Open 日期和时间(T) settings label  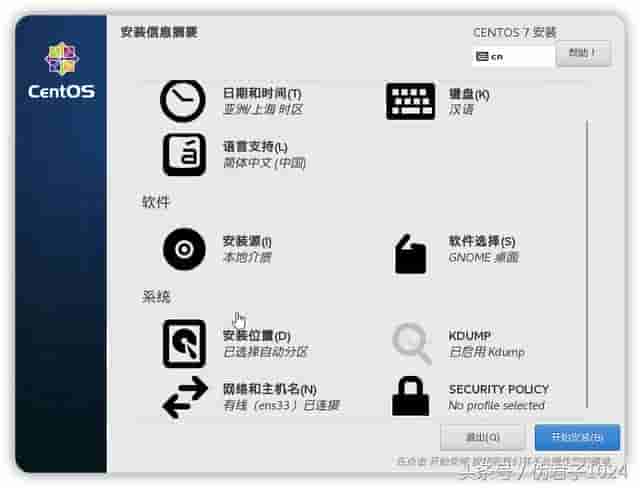point(262,94)
